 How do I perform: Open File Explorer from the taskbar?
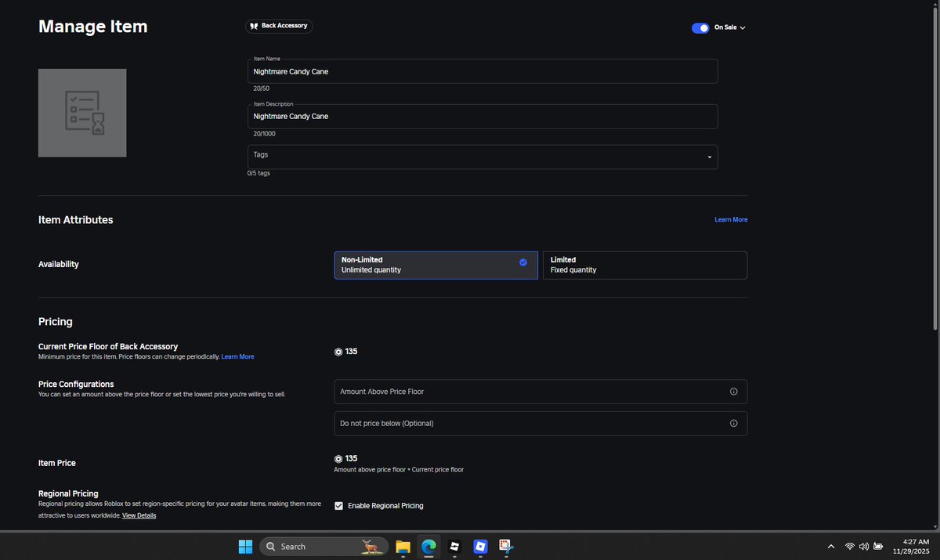click(403, 546)
